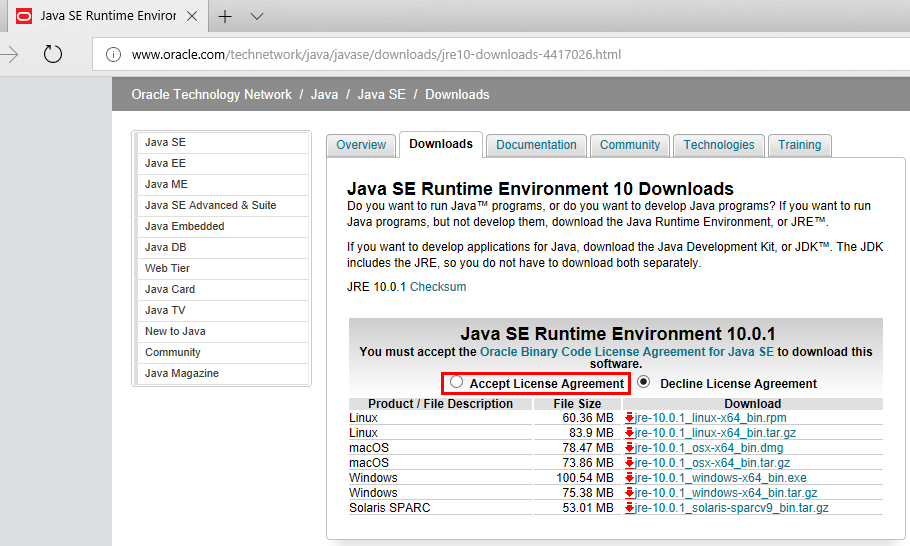This screenshot has width=910, height=546.
Task: Open the Overview tab
Action: coord(361,145)
